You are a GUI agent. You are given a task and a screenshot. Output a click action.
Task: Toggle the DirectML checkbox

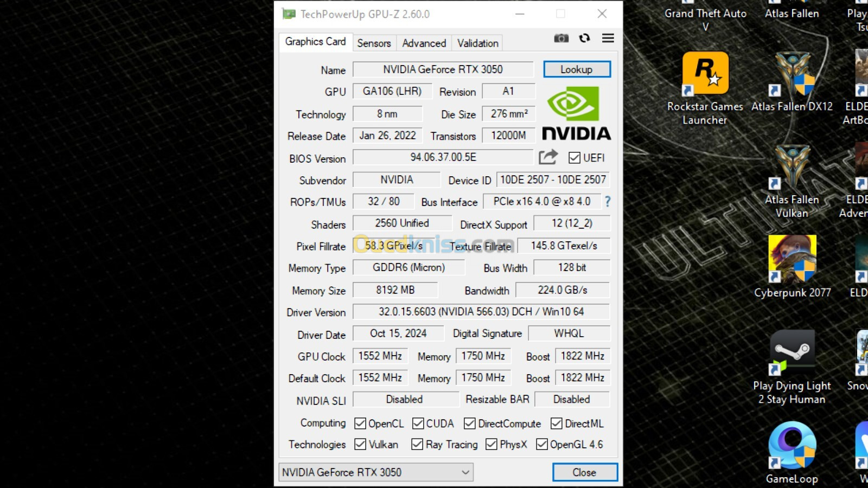pyautogui.click(x=557, y=423)
